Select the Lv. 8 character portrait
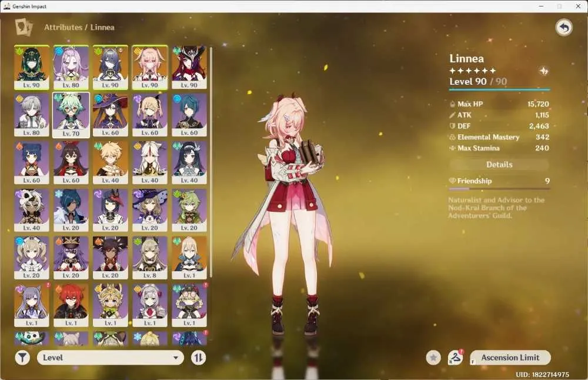Screen dimensions: 588x380 click(149, 258)
